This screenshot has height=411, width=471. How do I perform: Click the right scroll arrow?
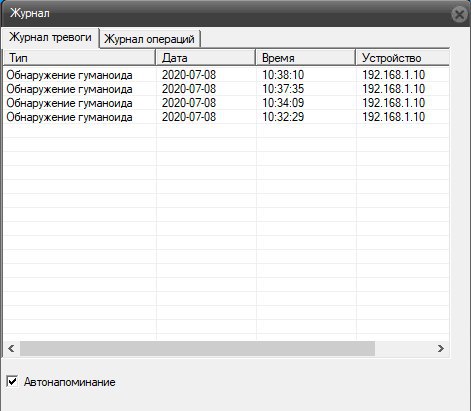click(441, 349)
